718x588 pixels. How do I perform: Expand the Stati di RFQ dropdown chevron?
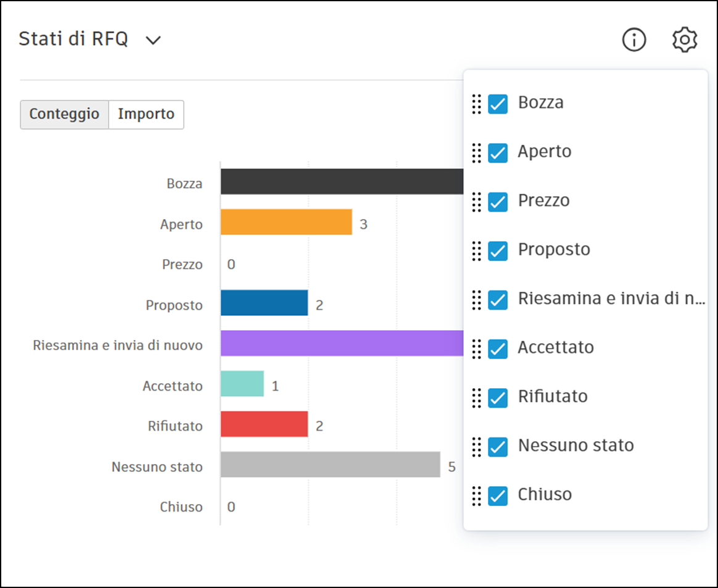(x=153, y=40)
